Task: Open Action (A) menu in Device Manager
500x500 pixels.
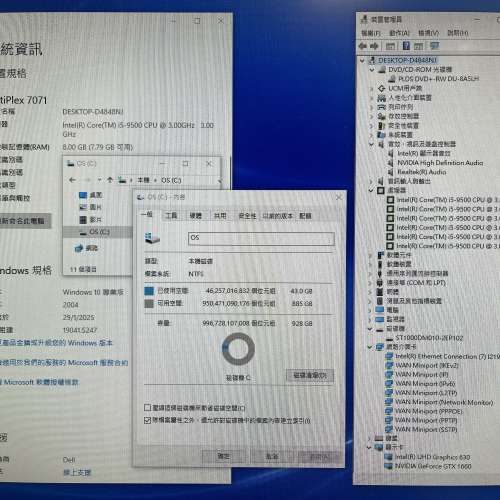Action: click(399, 33)
